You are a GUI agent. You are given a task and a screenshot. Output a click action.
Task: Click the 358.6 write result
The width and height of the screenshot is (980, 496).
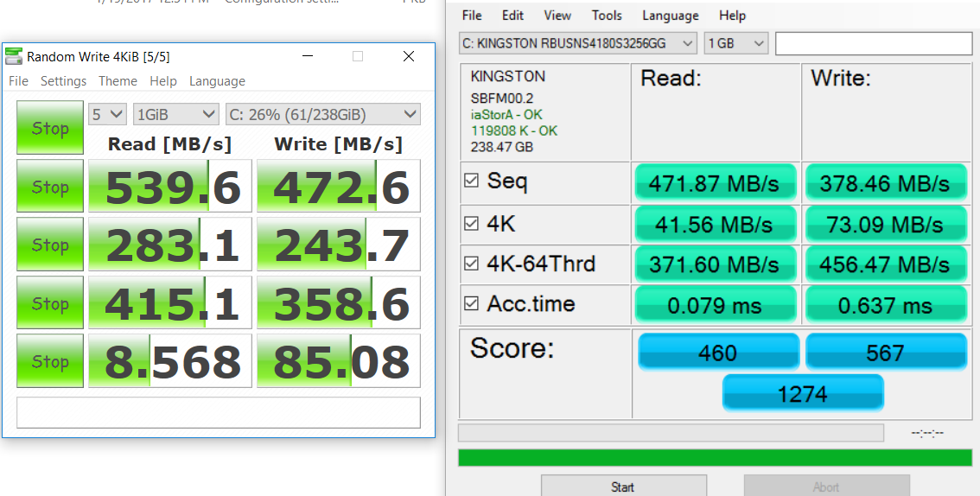click(339, 302)
